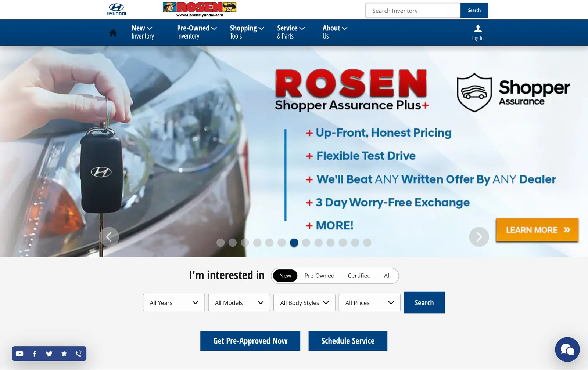This screenshot has width=588, height=370.
Task: Select the Pre-Owned vehicle type option
Action: [x=319, y=276]
